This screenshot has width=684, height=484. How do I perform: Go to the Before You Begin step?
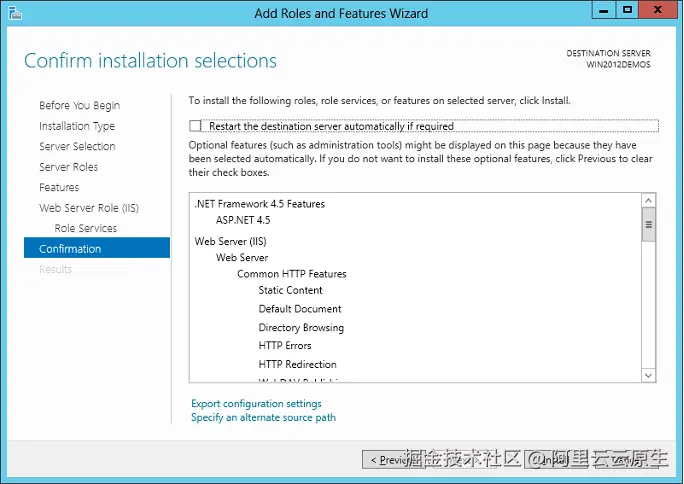click(x=79, y=106)
